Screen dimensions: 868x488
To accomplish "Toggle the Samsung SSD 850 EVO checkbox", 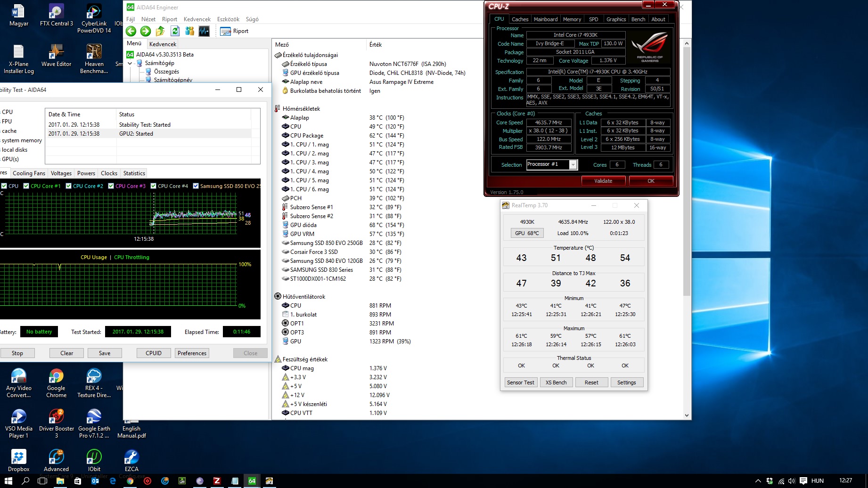I will point(196,186).
